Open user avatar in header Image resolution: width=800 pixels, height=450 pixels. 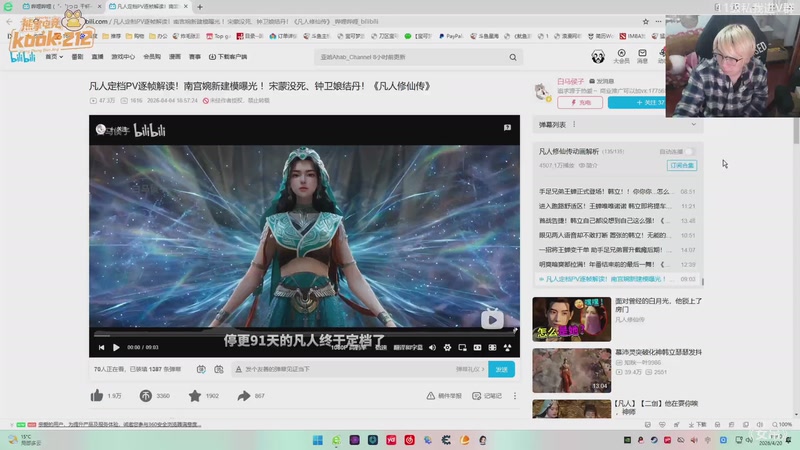pyautogui.click(x=598, y=57)
